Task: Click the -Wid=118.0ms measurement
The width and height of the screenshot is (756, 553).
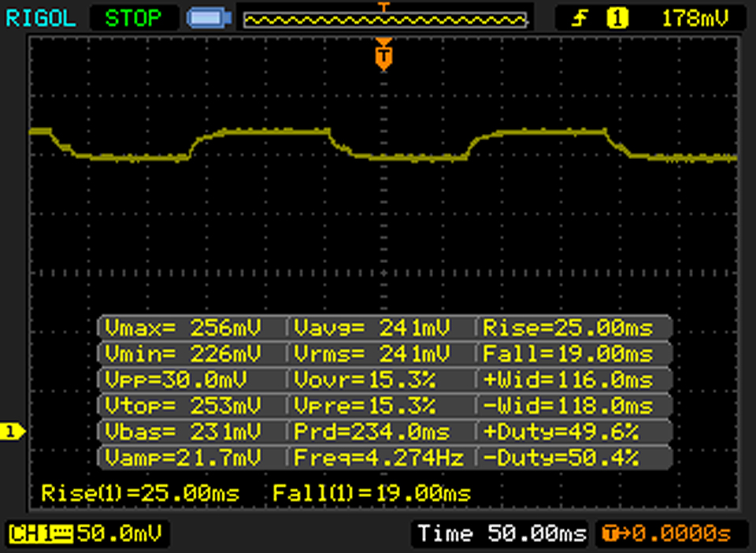Action: click(568, 406)
